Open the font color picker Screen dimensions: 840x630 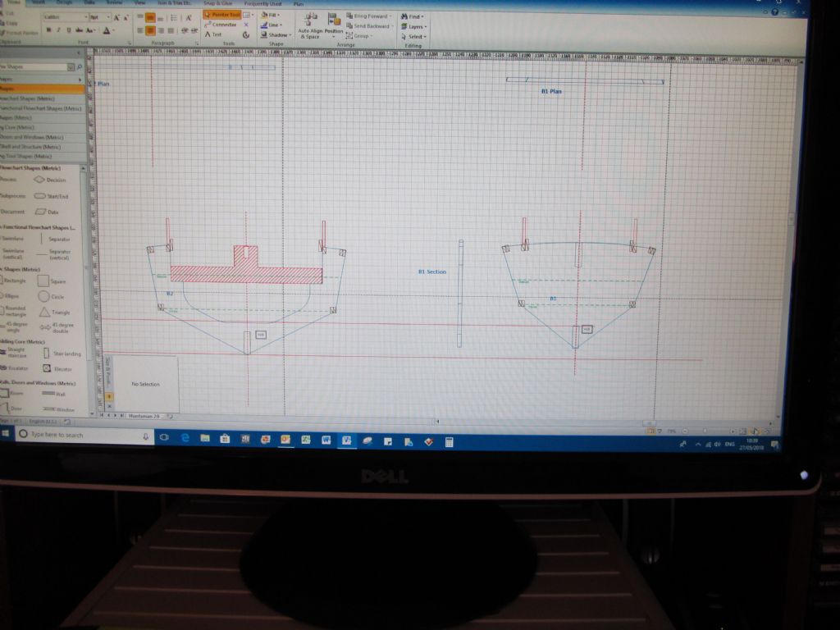point(107,30)
